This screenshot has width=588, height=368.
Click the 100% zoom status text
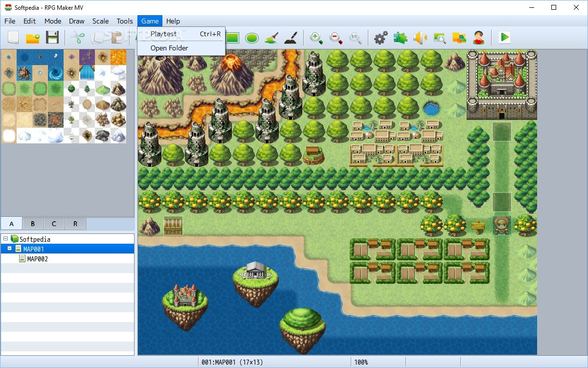click(361, 362)
